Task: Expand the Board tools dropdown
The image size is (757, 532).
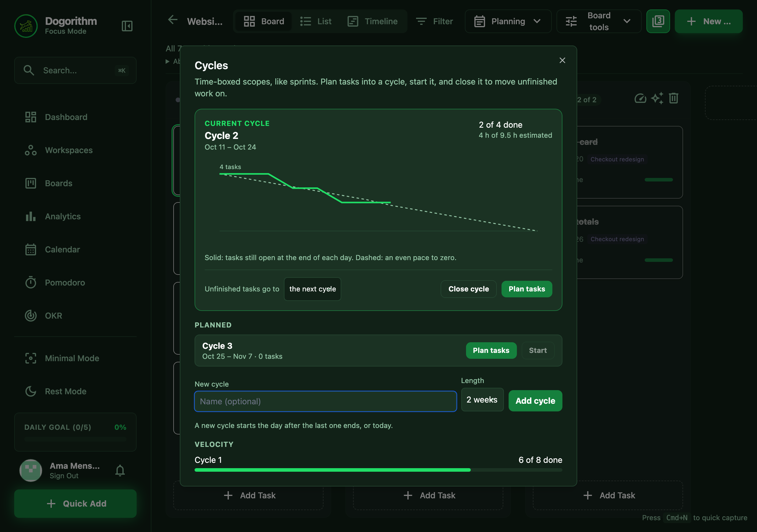Action: (x=599, y=21)
